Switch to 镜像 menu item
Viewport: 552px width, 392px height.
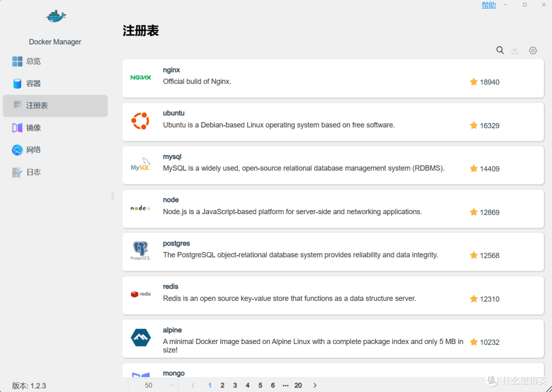[55, 128]
